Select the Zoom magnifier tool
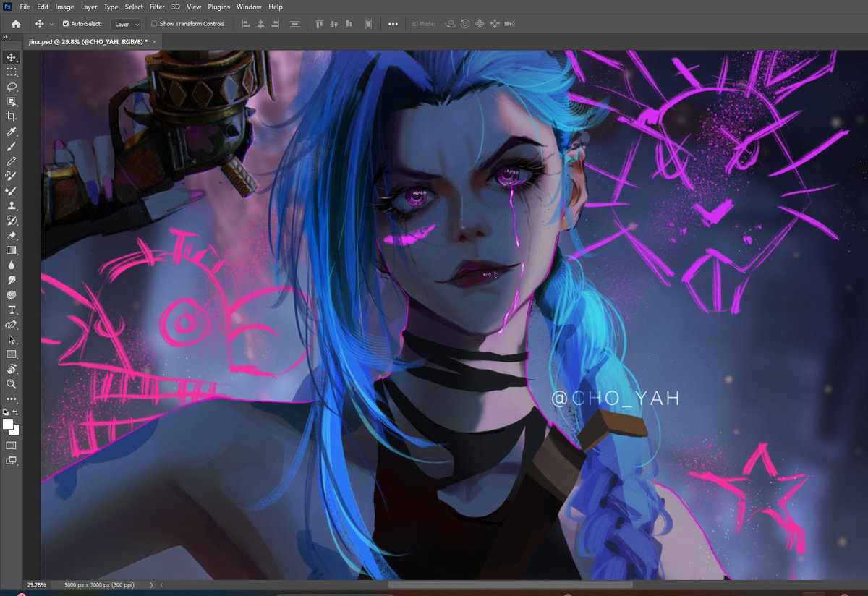This screenshot has height=596, width=868. [12, 384]
